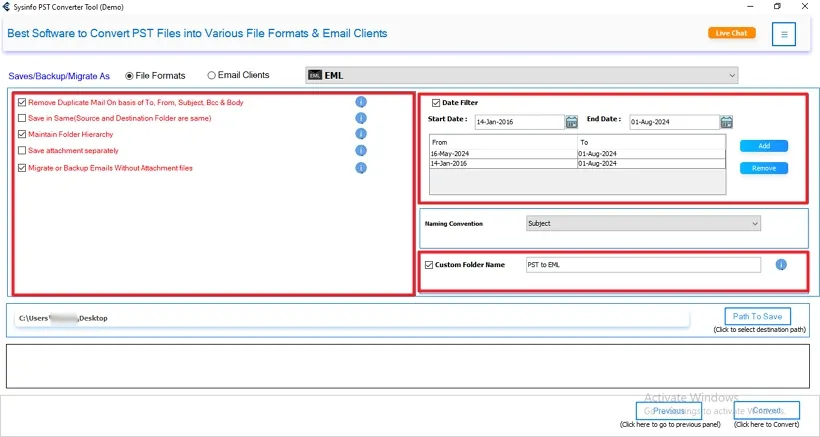Open the Naming Convention Subject dropdown
The width and height of the screenshot is (820, 437).
[x=754, y=224]
